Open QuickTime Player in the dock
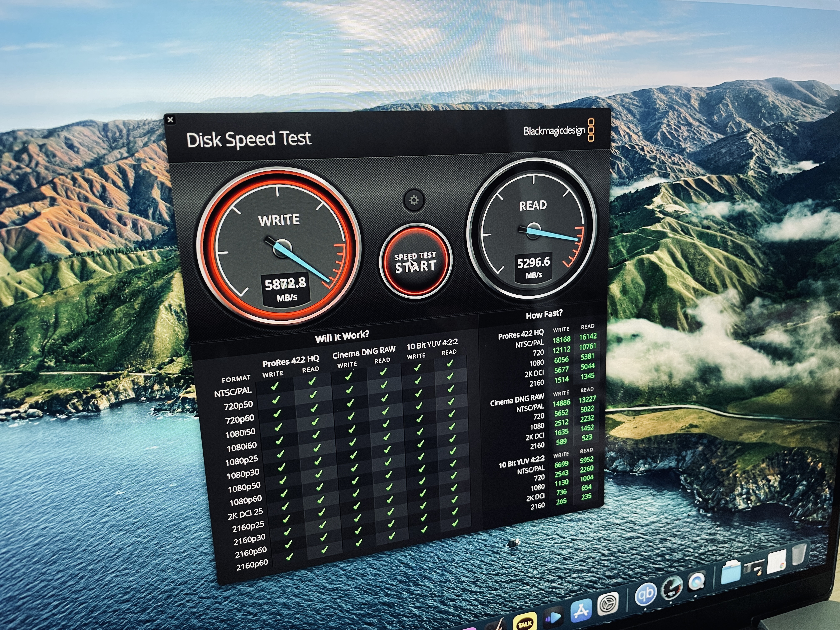Screen dimensions: 840x630 click(x=697, y=581)
